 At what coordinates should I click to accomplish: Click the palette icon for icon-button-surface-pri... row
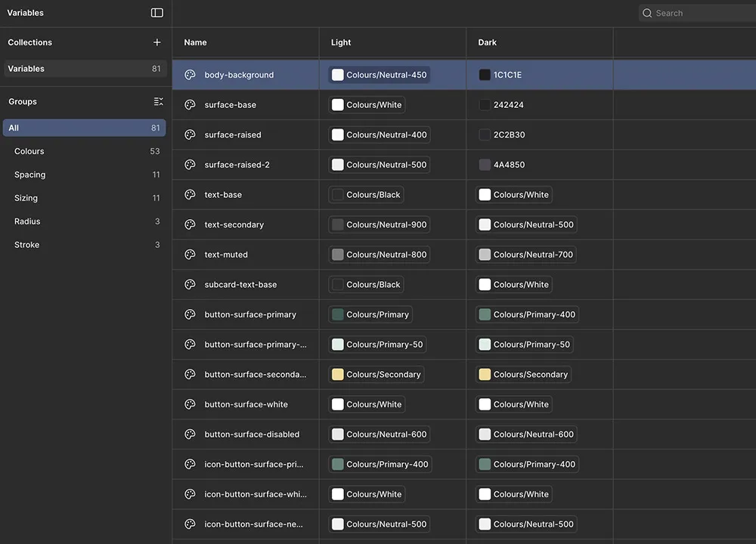pos(190,464)
